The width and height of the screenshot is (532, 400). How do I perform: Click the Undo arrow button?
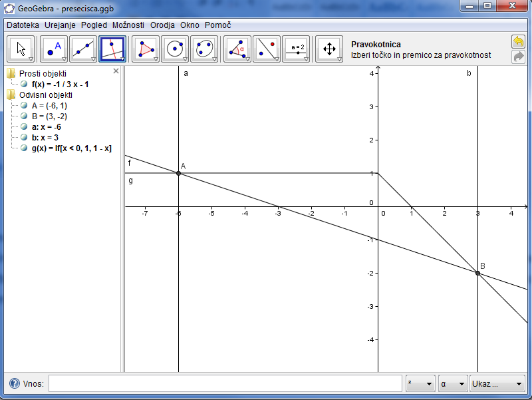(x=518, y=42)
